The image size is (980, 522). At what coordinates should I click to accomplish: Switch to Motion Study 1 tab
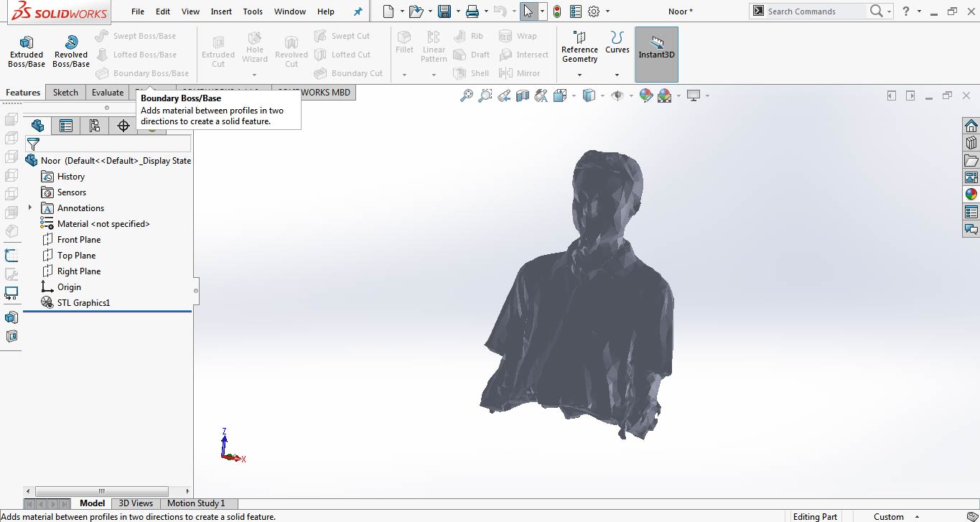click(x=196, y=503)
